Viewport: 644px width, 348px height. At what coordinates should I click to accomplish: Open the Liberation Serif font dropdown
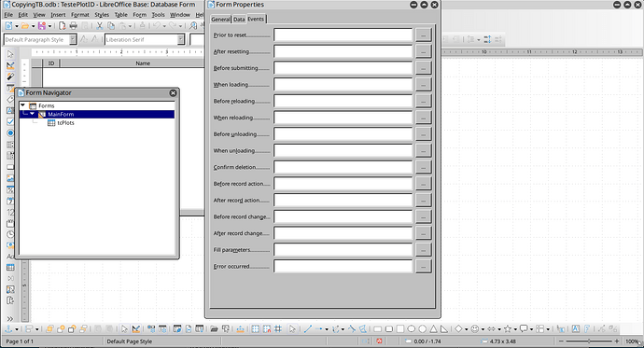(x=181, y=39)
